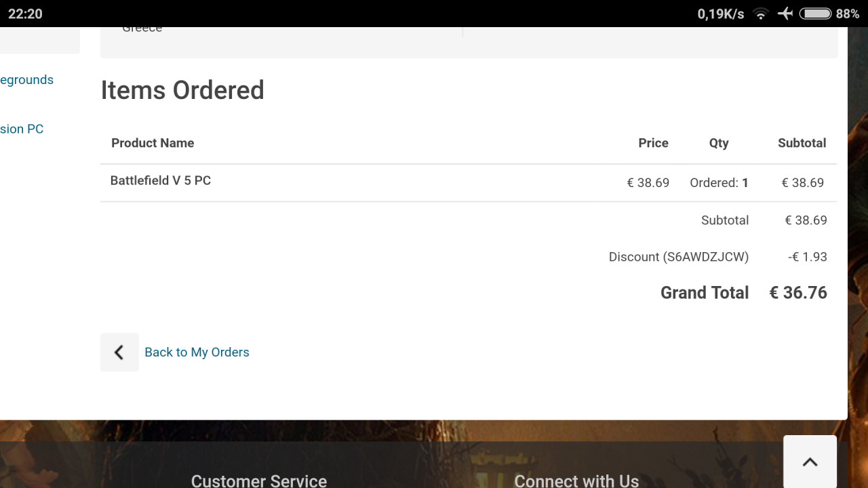Select the Battlefield V 5 PC product name
Image resolution: width=868 pixels, height=488 pixels.
(x=161, y=180)
